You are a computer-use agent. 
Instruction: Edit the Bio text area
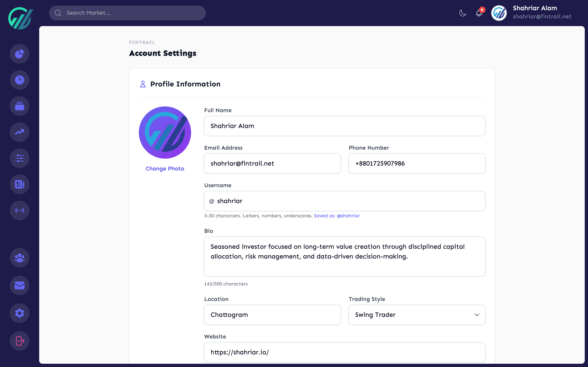[x=344, y=256]
